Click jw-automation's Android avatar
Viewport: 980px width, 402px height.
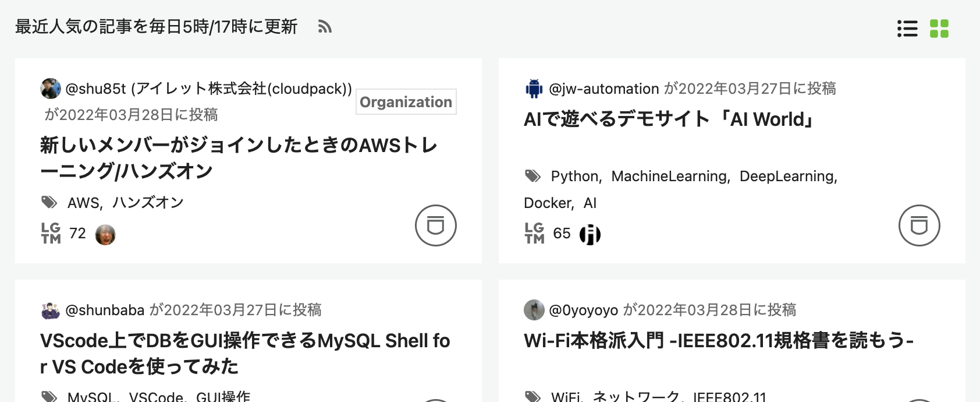pos(534,89)
